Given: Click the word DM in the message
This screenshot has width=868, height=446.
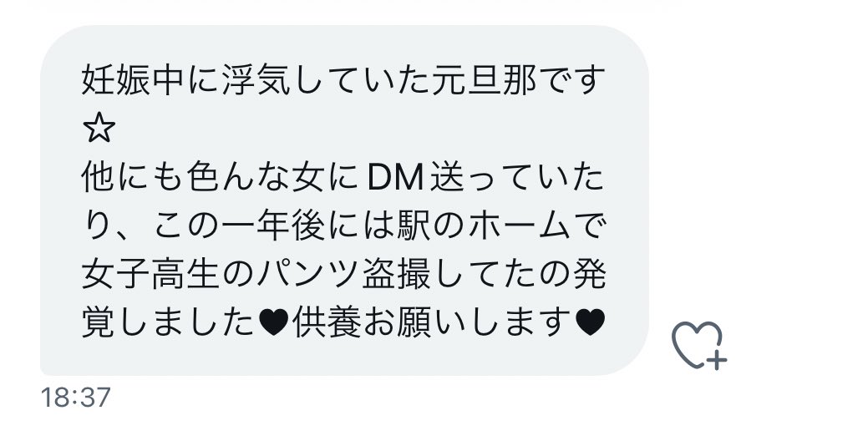Looking at the screenshot, I should click(395, 178).
